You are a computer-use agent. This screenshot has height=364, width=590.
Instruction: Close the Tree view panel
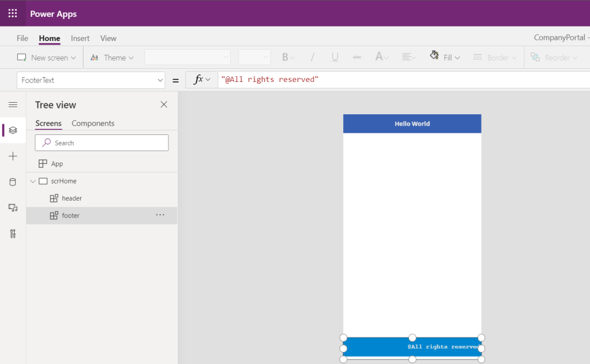pyautogui.click(x=164, y=104)
